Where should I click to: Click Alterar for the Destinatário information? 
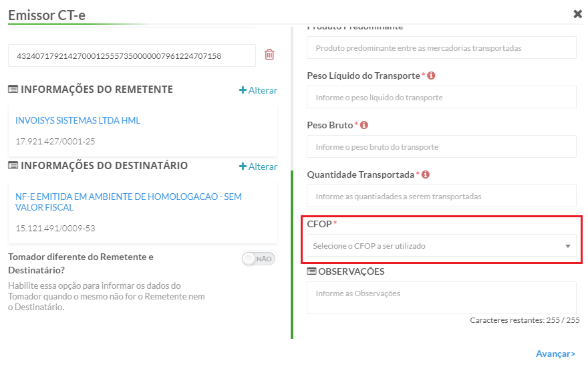coord(259,166)
